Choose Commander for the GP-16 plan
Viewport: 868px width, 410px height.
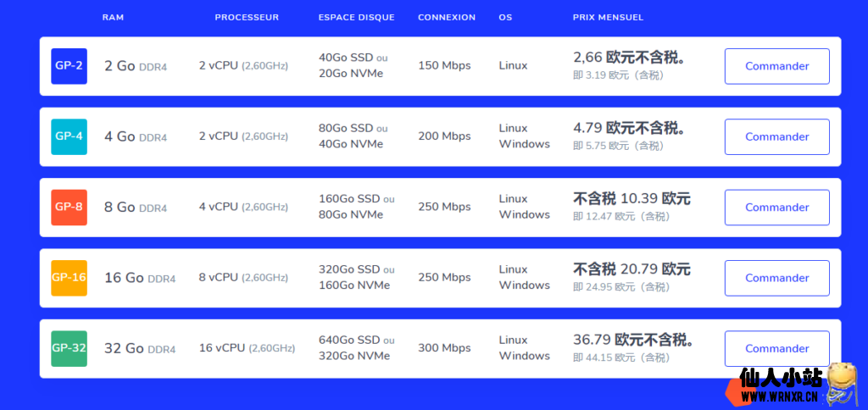coord(776,278)
